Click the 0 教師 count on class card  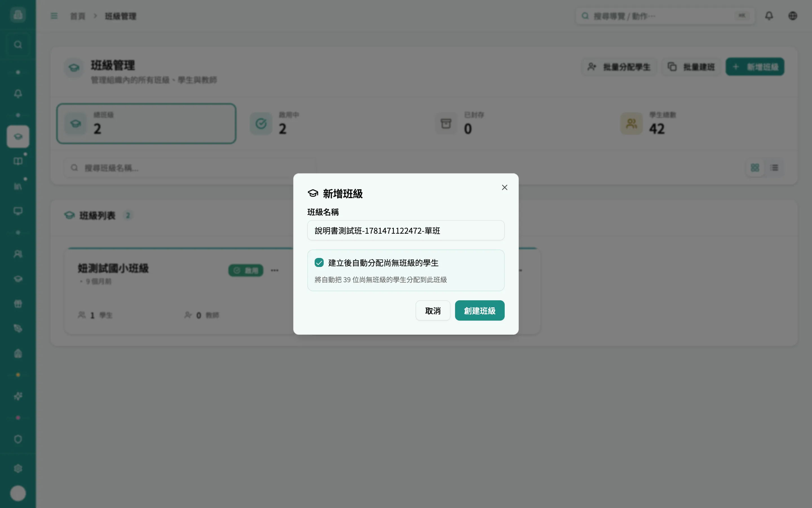coord(202,315)
